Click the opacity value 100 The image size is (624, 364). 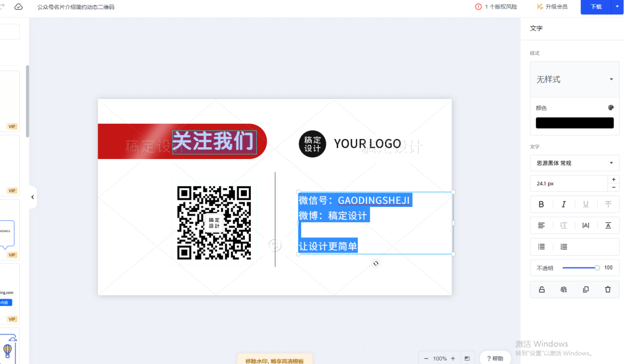click(608, 268)
